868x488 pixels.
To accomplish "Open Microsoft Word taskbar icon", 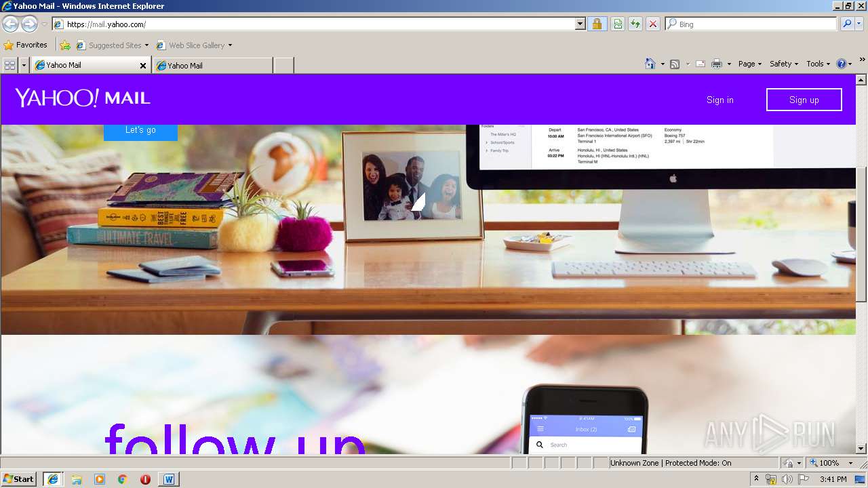I will click(x=169, y=479).
